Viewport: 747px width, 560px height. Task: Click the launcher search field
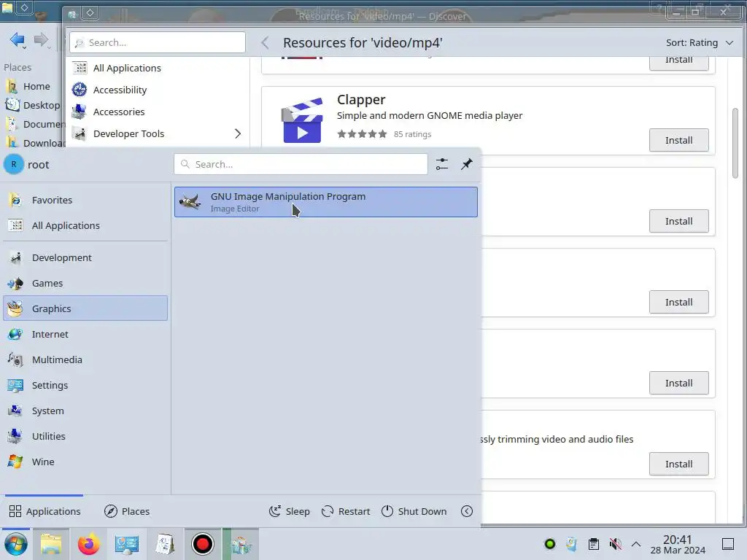click(301, 164)
